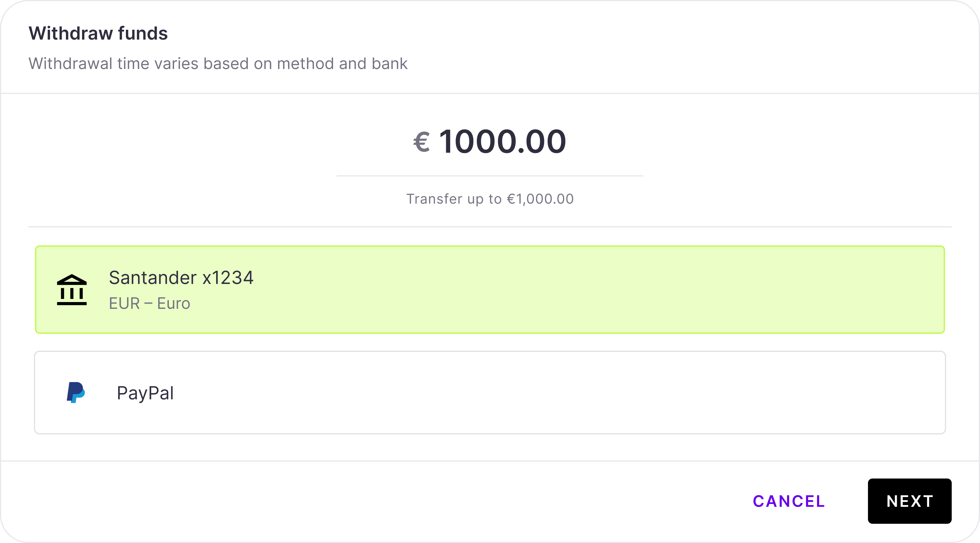
Task: Click the "EUR – Euro" currency label
Action: pyautogui.click(x=149, y=303)
